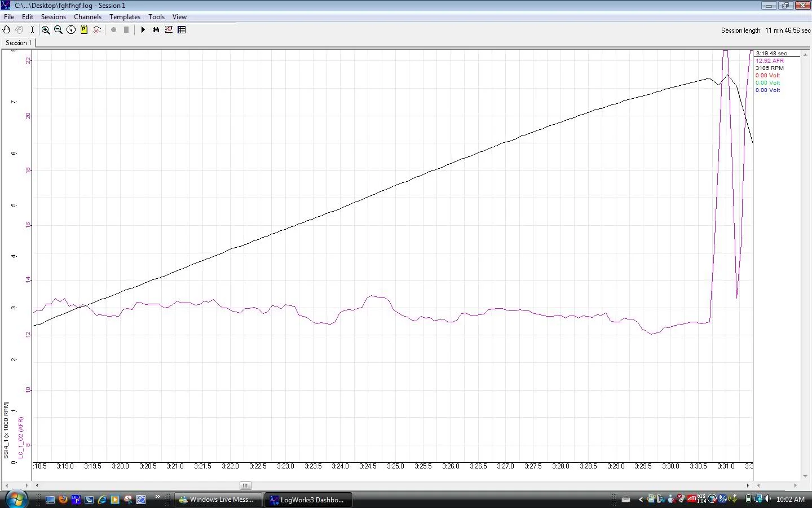812x508 pixels.
Task: Select the hand pan tool
Action: (6, 30)
